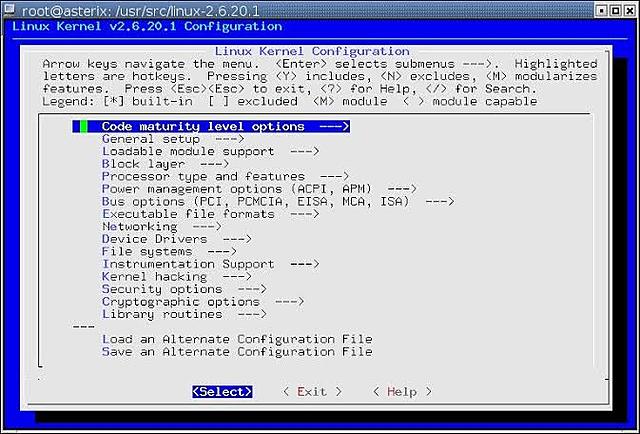Viewport: 640px width, 434px height.
Task: Maximize the terminal window
Action: (616, 11)
